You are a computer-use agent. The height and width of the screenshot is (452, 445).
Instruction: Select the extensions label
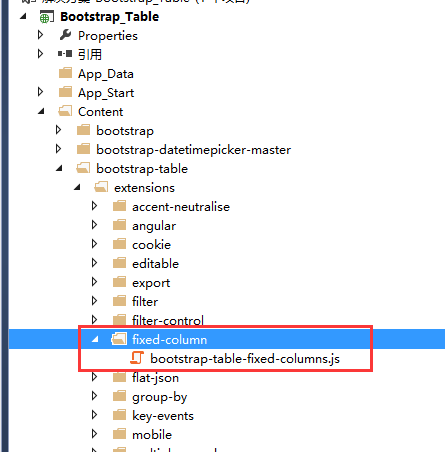144,188
